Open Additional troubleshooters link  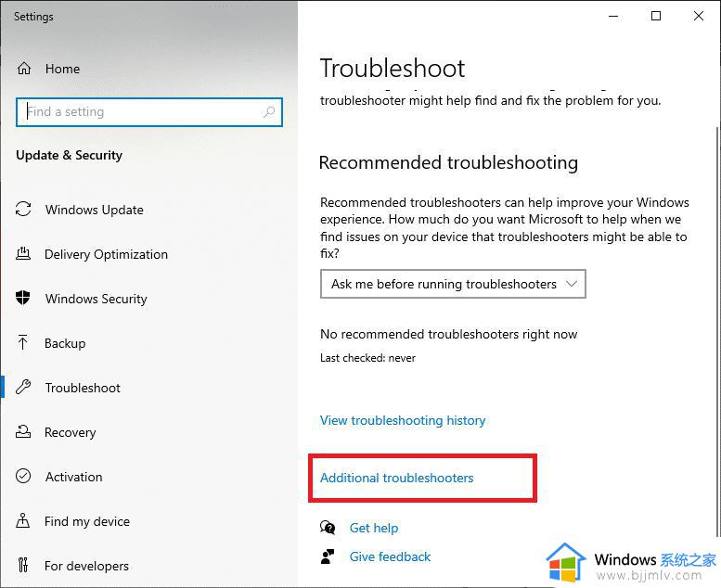[397, 479]
